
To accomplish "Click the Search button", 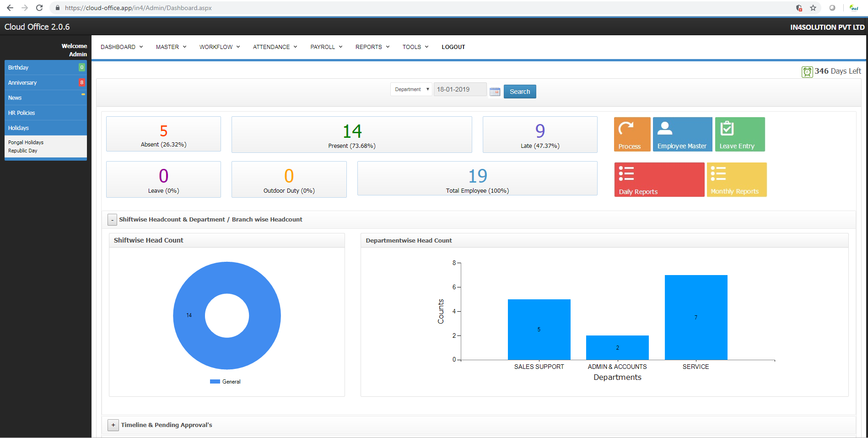I will 520,92.
